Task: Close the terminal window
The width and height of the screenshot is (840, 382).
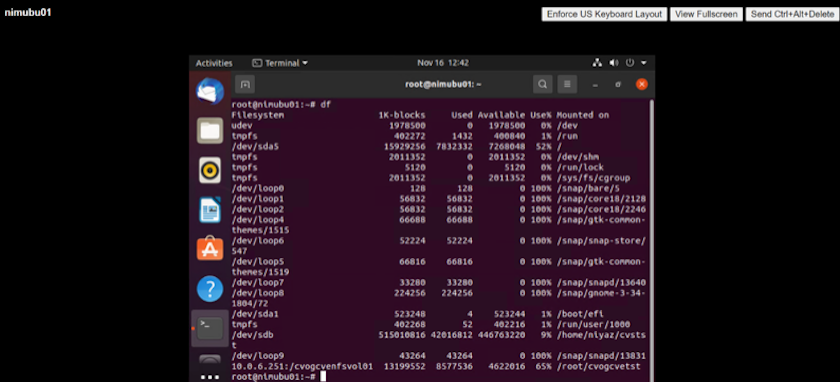Action: [x=642, y=85]
